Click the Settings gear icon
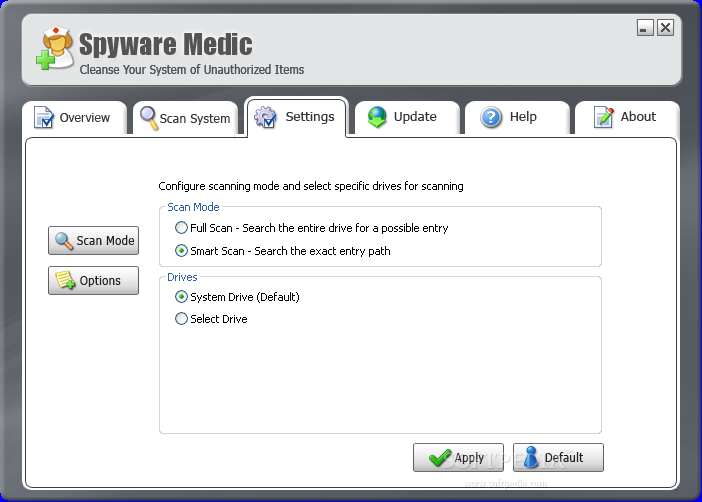Viewport: 702px width, 502px height. (x=265, y=117)
